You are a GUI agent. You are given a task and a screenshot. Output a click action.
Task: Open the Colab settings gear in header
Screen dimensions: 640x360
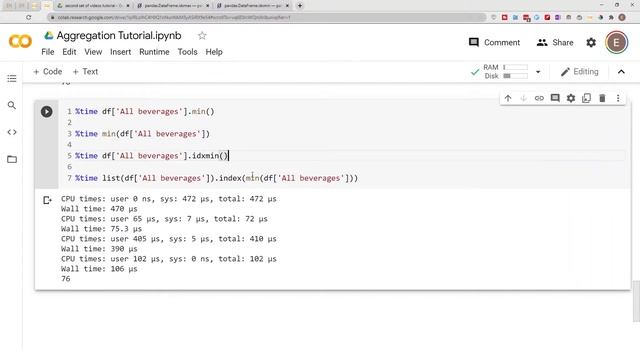pyautogui.click(x=591, y=42)
